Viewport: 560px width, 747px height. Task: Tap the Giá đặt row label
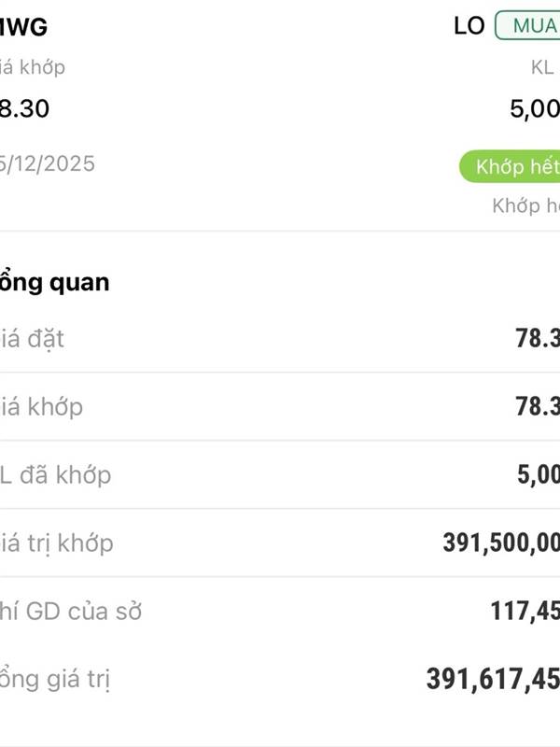33,338
